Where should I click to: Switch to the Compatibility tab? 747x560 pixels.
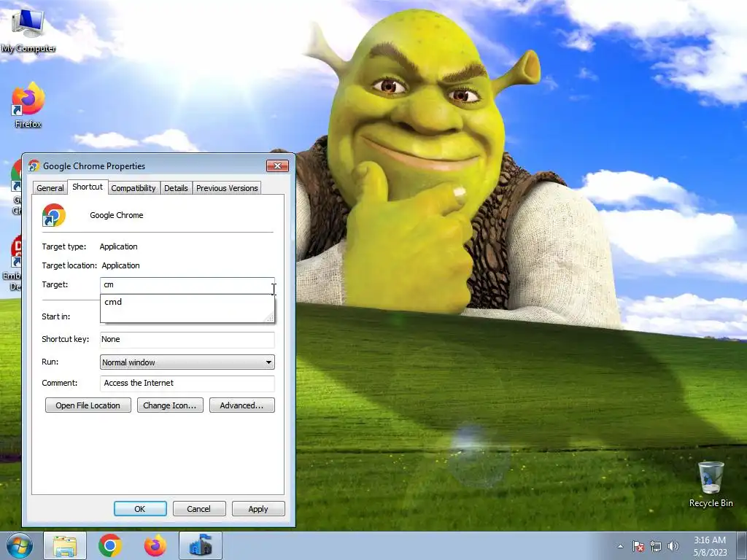[x=133, y=188]
